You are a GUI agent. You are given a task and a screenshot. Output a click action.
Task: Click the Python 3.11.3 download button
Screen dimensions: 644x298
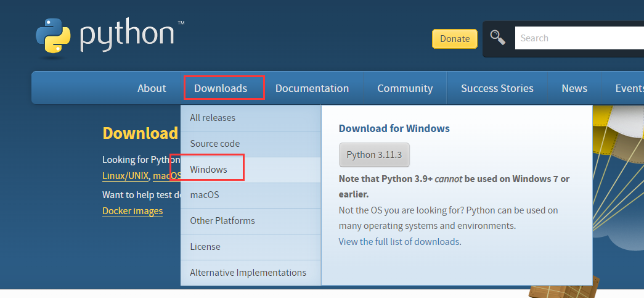pyautogui.click(x=374, y=155)
